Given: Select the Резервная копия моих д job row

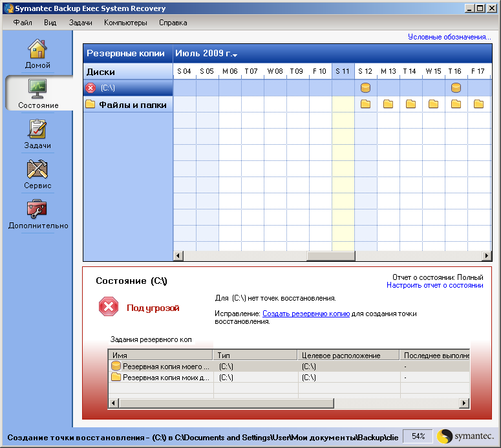Looking at the screenshot, I should 289,378.
